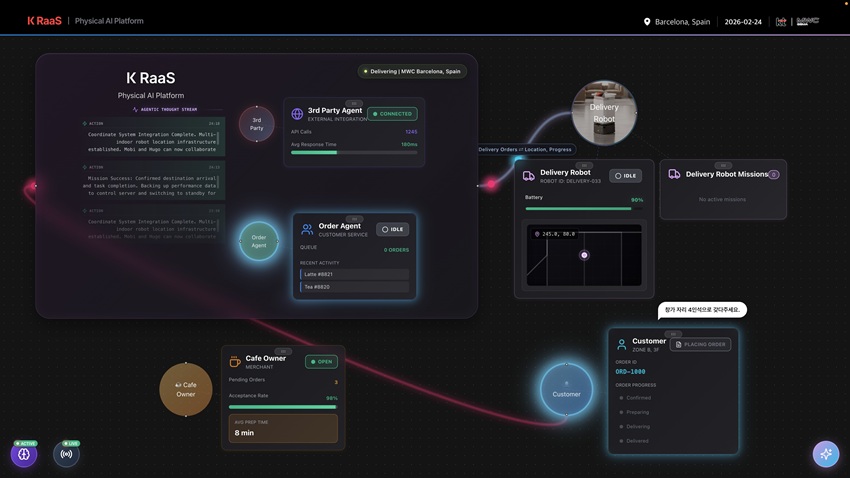
Task: Expand the Latte #8821 activity entry
Action: click(354, 274)
